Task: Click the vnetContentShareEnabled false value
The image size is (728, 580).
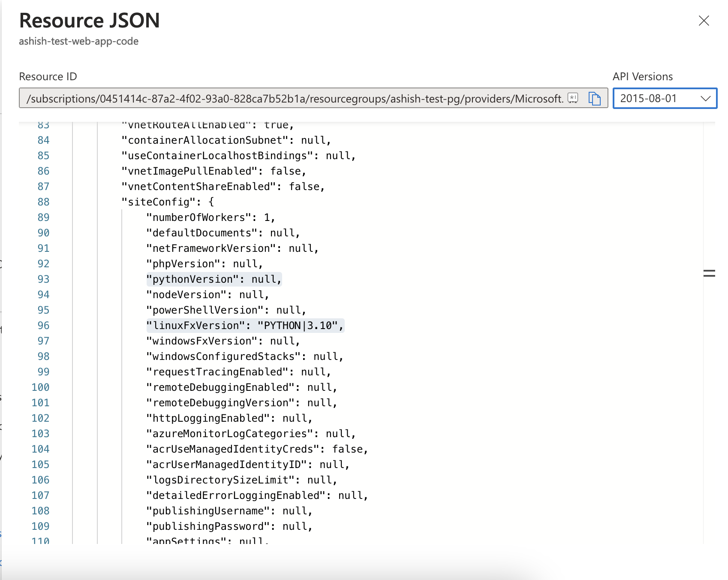Action: point(305,186)
